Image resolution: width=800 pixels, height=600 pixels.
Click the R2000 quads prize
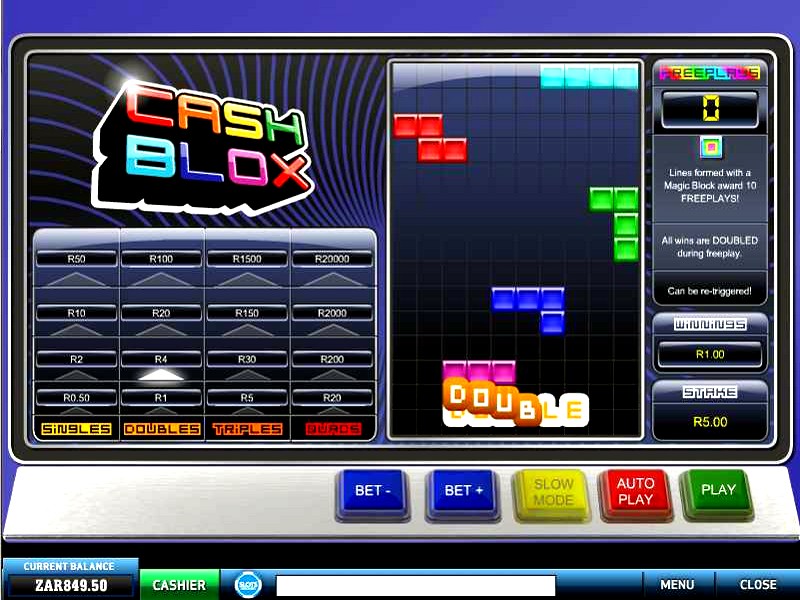332,313
